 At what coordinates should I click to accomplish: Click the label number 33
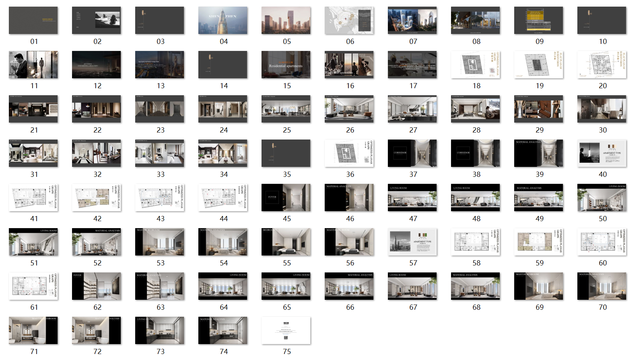160,174
